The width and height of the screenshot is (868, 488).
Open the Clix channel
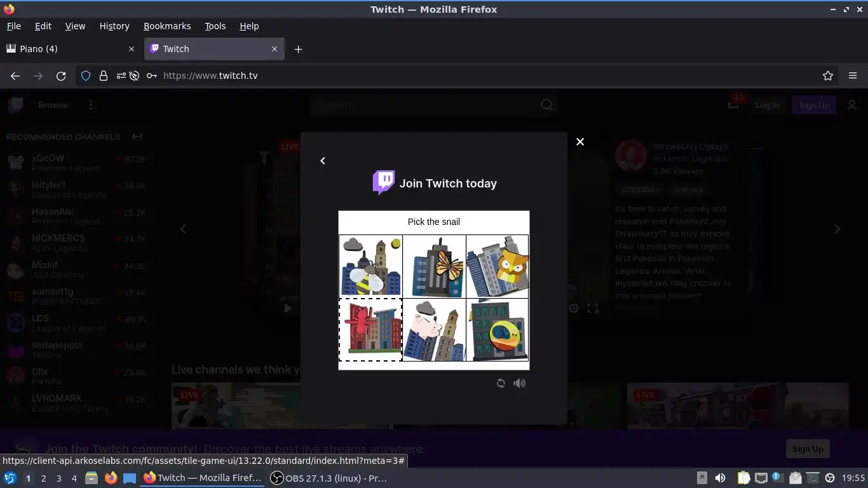click(x=76, y=376)
